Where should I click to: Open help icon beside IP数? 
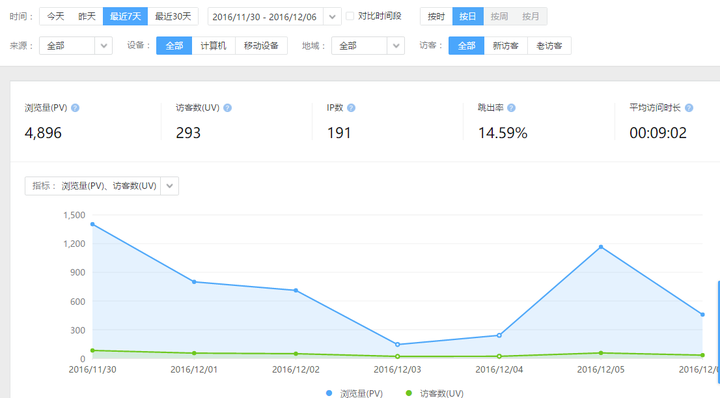point(351,108)
